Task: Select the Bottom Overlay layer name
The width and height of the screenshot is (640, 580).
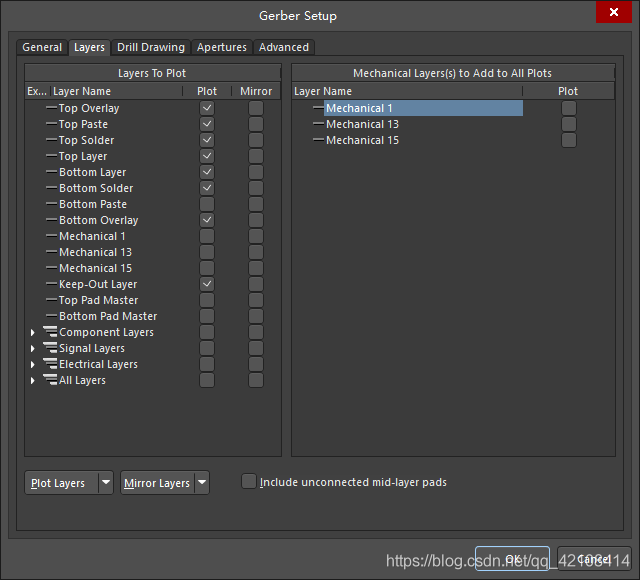Action: click(99, 220)
